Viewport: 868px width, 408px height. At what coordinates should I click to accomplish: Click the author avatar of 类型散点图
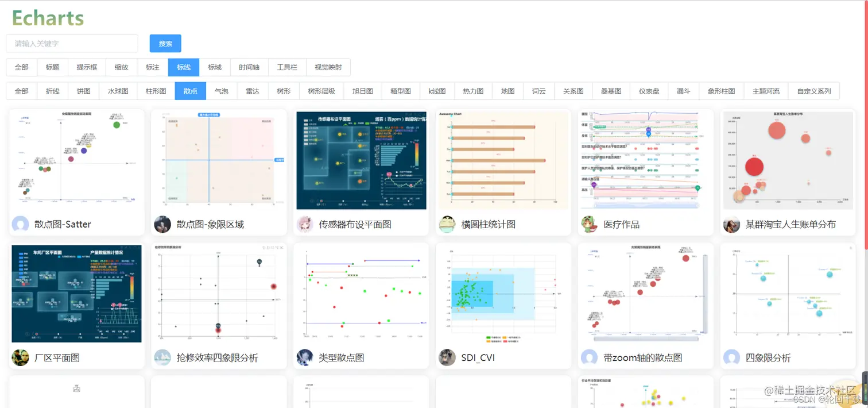pos(304,357)
